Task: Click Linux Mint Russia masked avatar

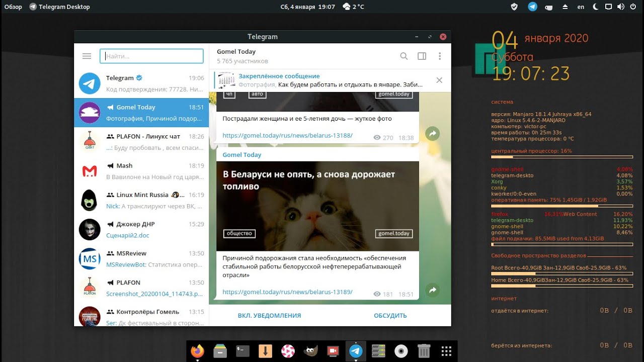Action: (x=90, y=200)
